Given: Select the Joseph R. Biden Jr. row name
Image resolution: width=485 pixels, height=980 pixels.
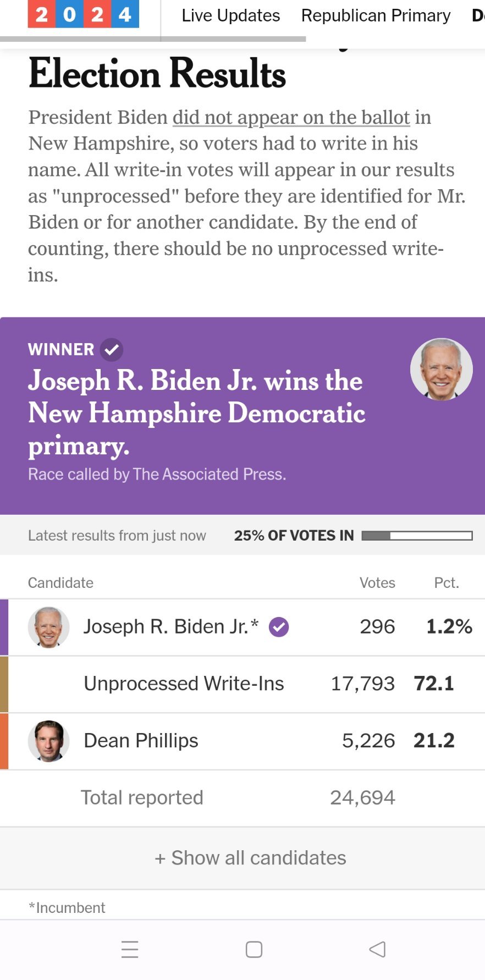Looking at the screenshot, I should click(x=170, y=627).
